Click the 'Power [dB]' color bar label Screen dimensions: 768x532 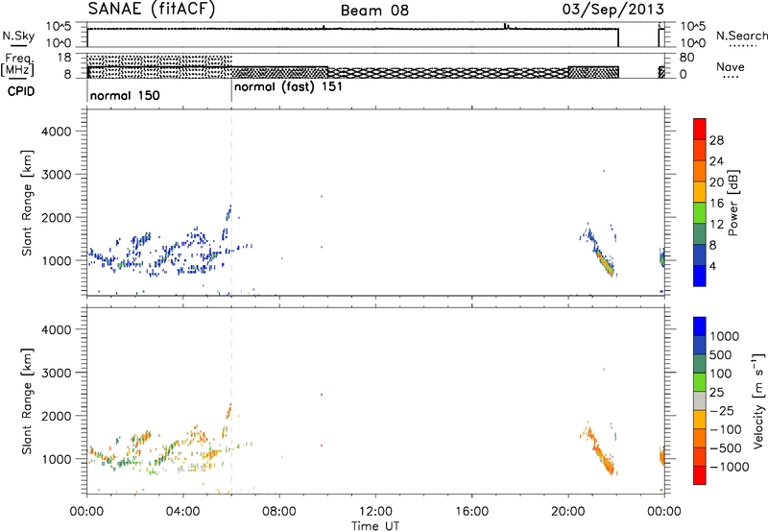pos(733,203)
